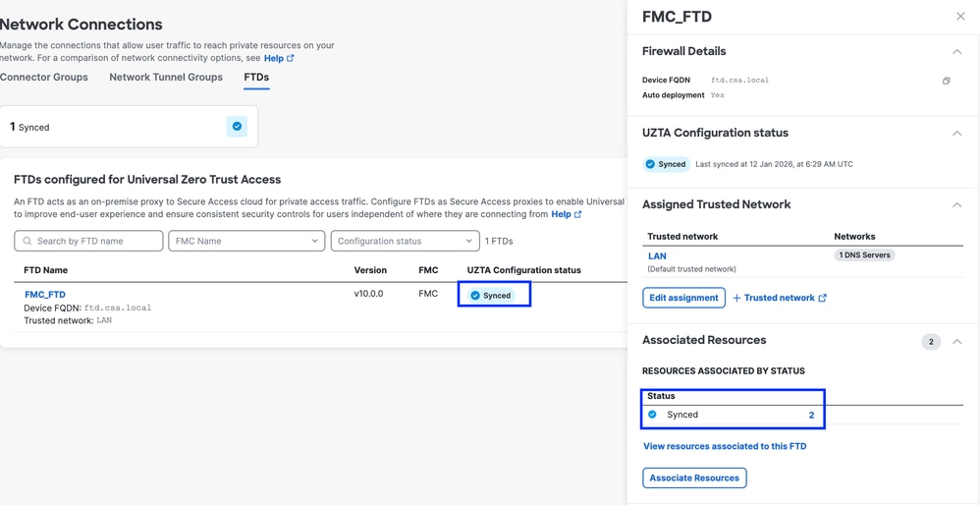Click Synced badge under UZTA Configuration status panel
Image resolution: width=980 pixels, height=505 pixels.
coord(666,164)
